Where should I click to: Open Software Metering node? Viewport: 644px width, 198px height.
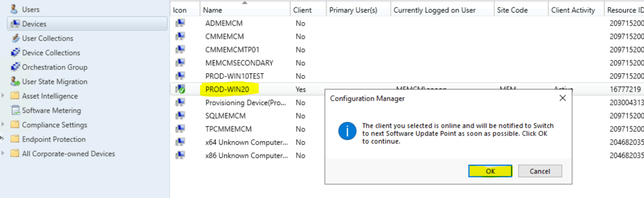(52, 110)
